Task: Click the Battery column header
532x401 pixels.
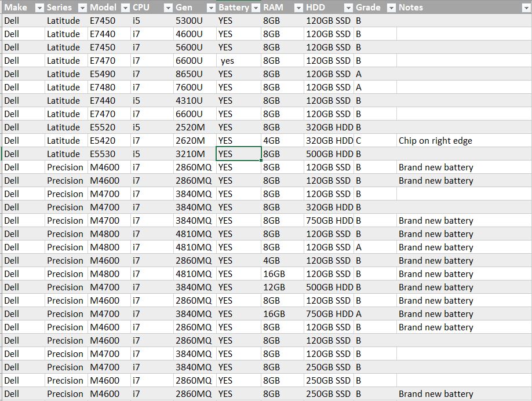Action: coord(239,8)
